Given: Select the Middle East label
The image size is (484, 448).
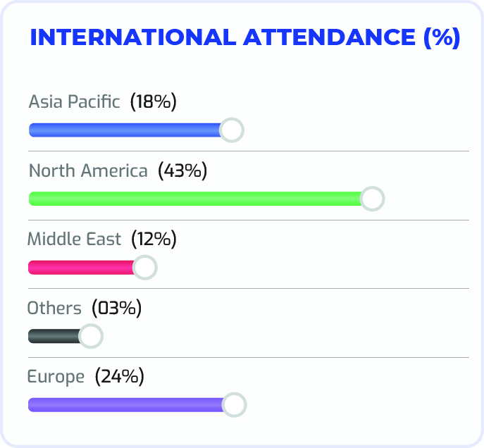Looking at the screenshot, I should click(x=74, y=239).
